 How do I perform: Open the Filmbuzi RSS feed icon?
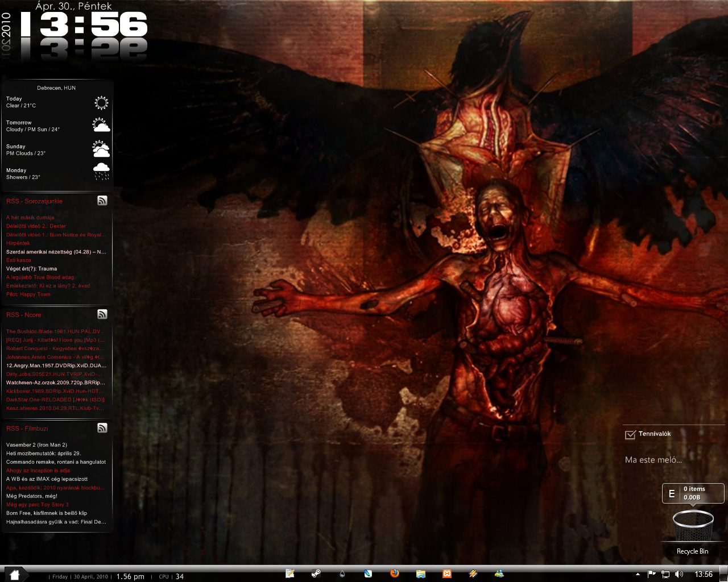(x=102, y=428)
